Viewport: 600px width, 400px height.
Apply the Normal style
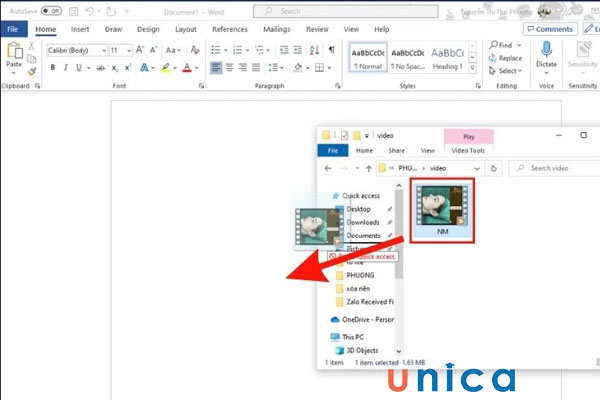click(x=368, y=57)
